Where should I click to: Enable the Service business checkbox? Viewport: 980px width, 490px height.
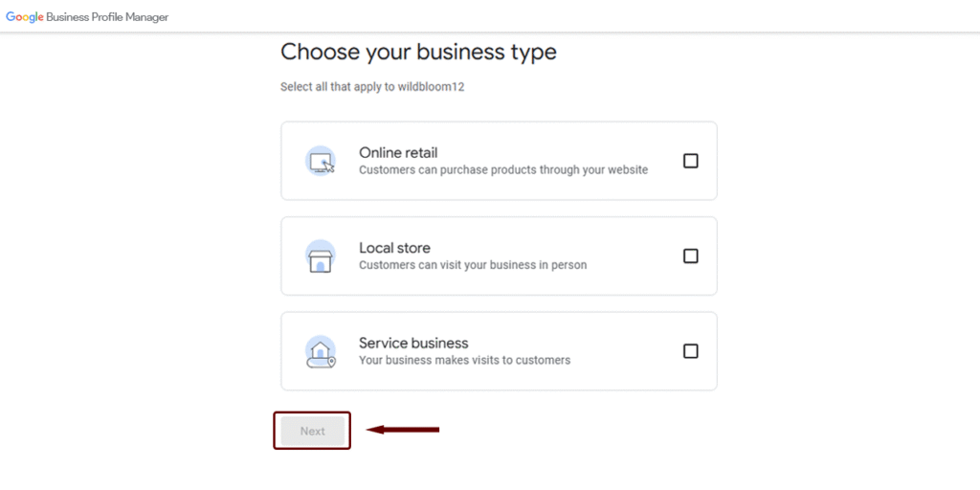(x=690, y=351)
